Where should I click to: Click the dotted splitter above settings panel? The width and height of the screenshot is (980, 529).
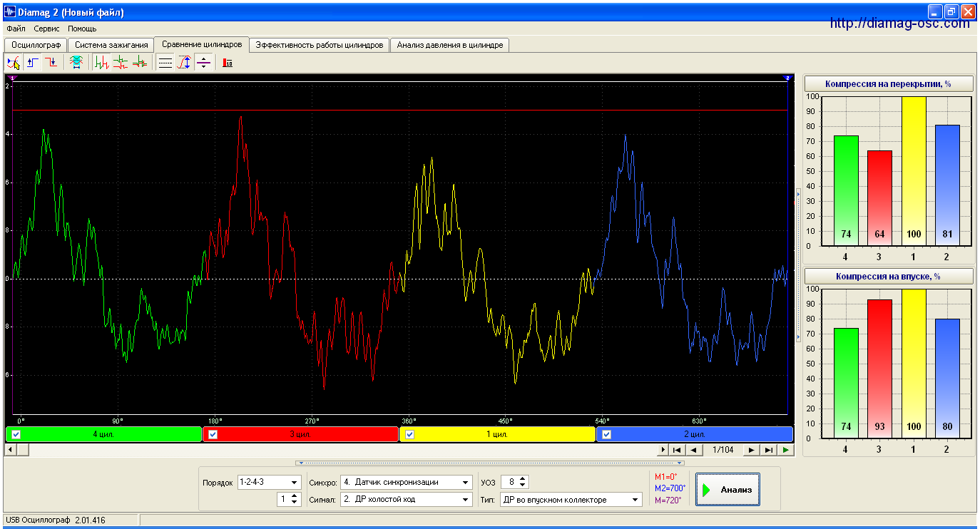489,463
